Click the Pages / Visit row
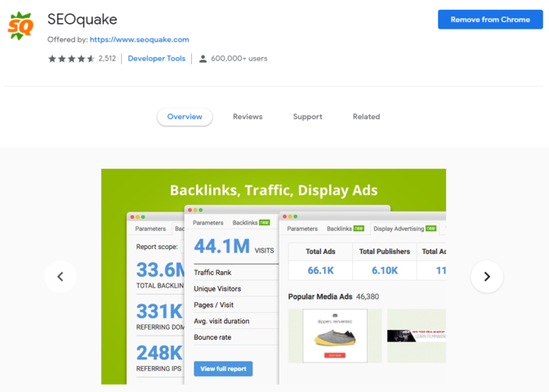 236,305
